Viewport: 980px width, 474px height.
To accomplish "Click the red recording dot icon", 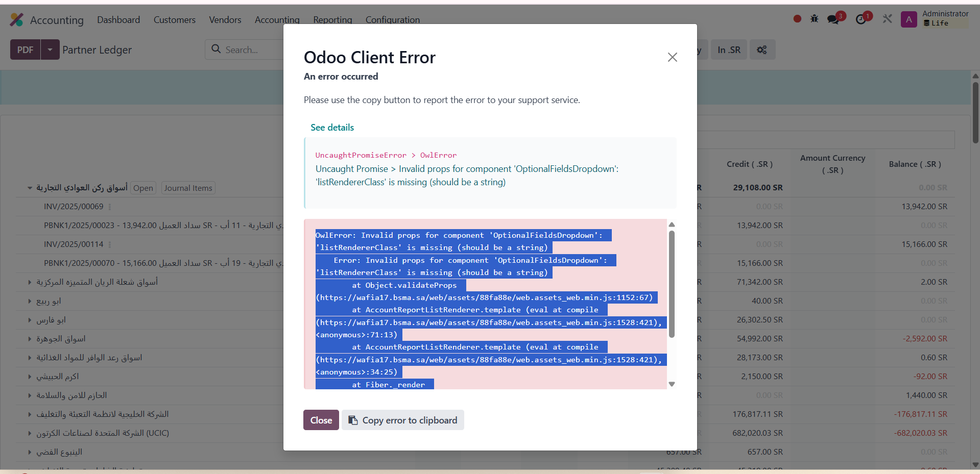I will pyautogui.click(x=797, y=19).
